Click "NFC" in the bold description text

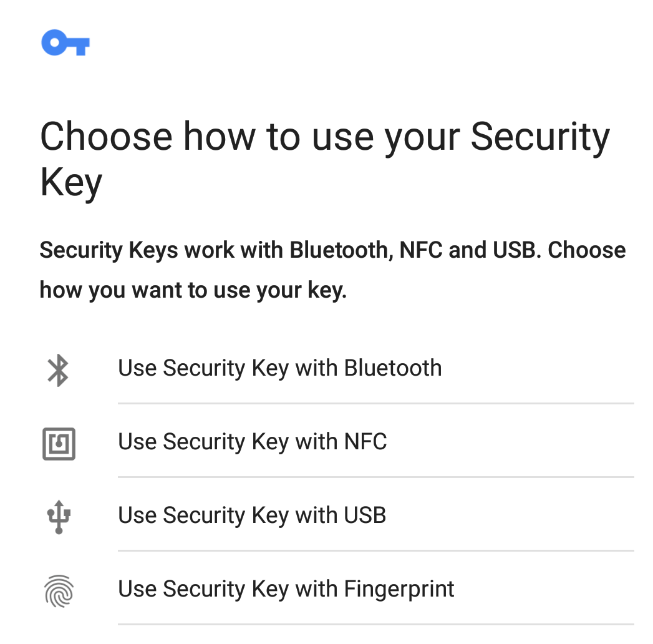pyautogui.click(x=421, y=250)
